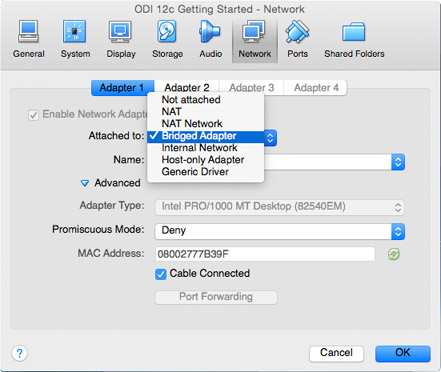Viewport: 441px width, 372px height.
Task: Switch to the Adapter 1 tab
Action: [x=122, y=88]
